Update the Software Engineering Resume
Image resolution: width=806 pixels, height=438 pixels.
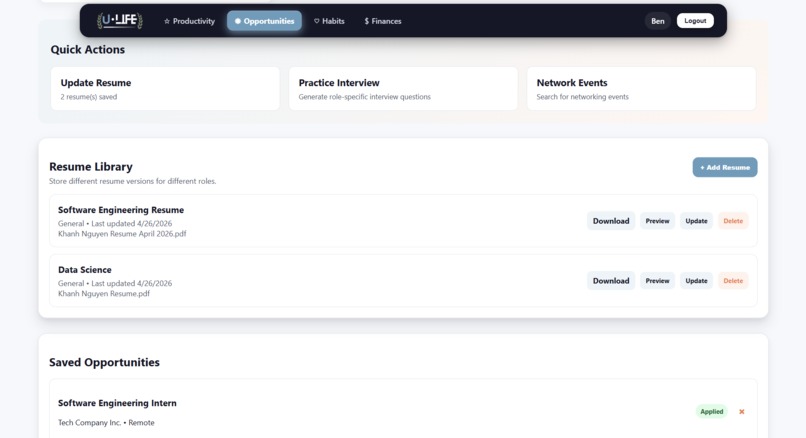click(696, 221)
